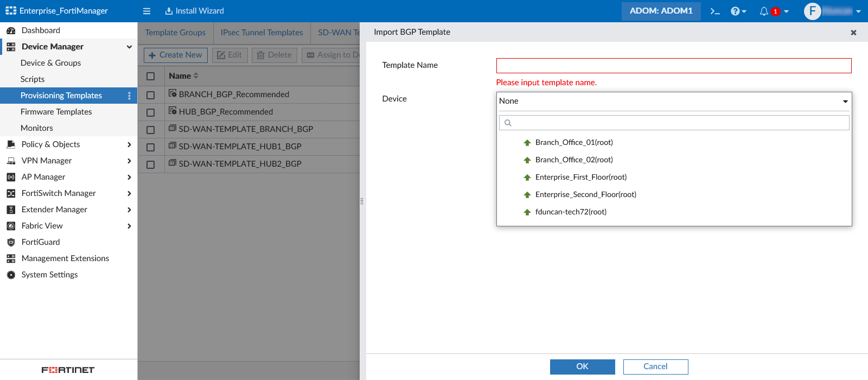The image size is (868, 380).
Task: Open Device & Groups menu item
Action: click(x=50, y=63)
